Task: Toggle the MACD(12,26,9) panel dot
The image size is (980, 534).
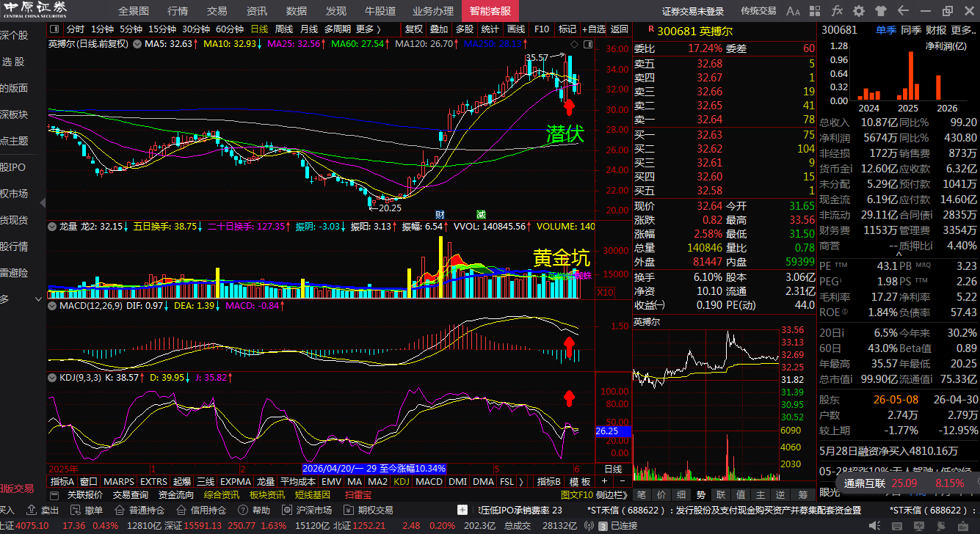Action: coord(53,304)
